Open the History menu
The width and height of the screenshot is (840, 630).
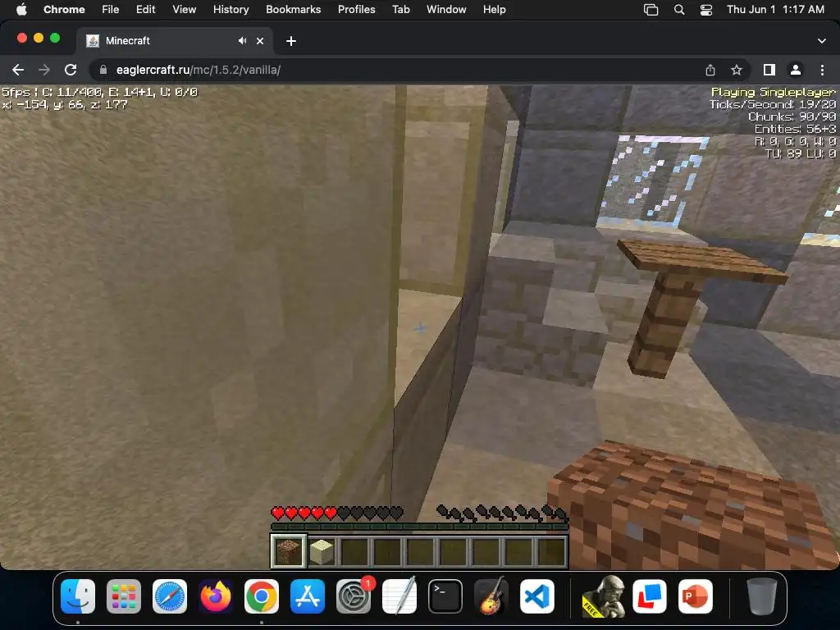[231, 9]
